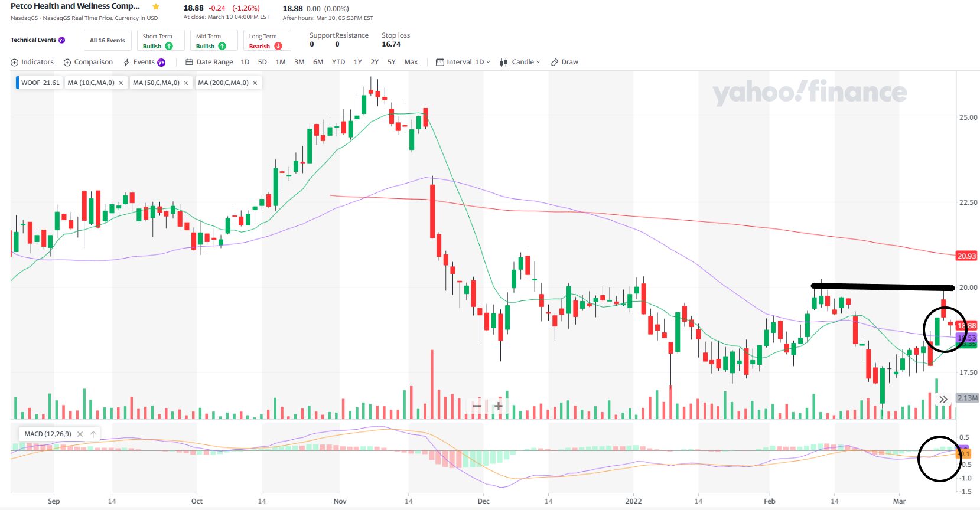Select the Max date range
The width and height of the screenshot is (980, 510).
[411, 62]
